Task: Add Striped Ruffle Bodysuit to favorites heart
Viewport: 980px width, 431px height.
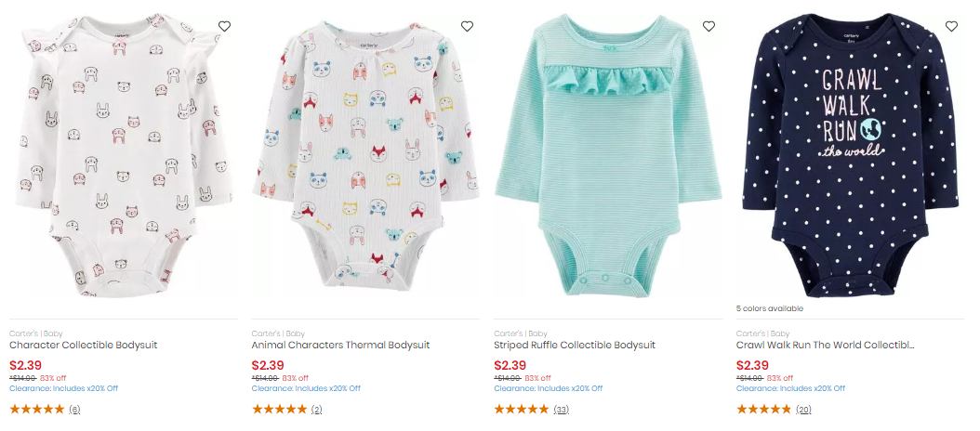Action: [709, 26]
